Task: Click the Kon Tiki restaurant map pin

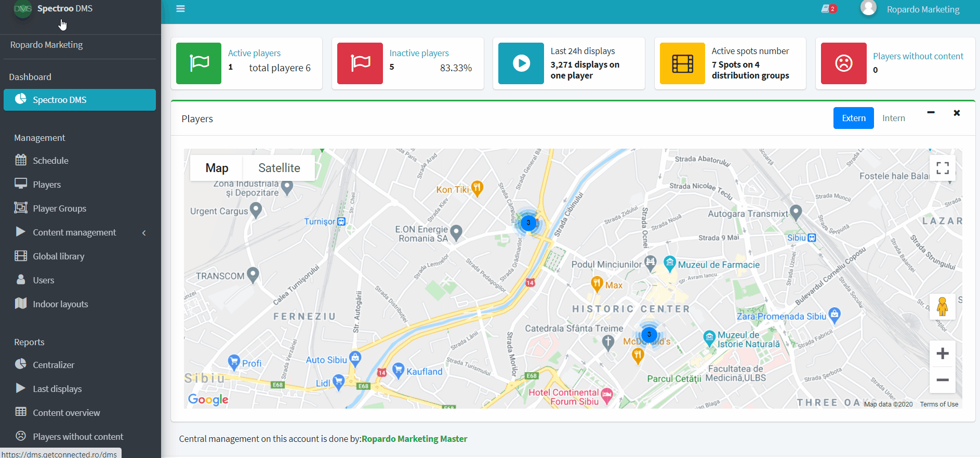Action: tap(477, 188)
